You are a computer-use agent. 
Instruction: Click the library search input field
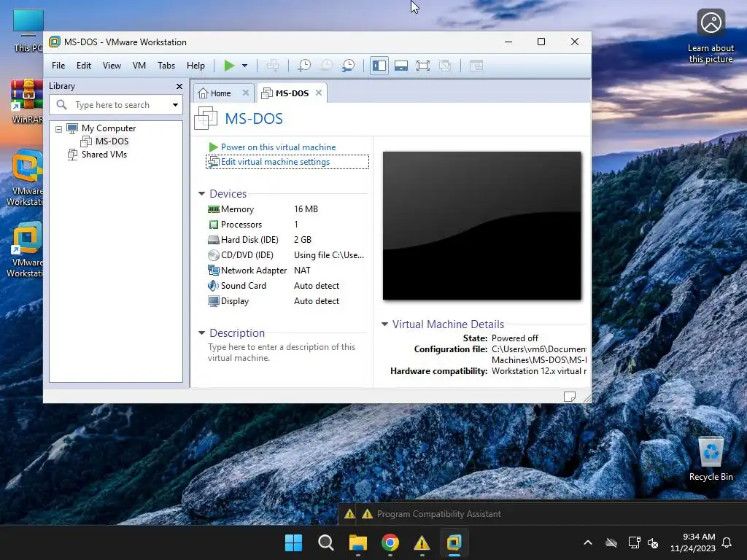pos(116,105)
